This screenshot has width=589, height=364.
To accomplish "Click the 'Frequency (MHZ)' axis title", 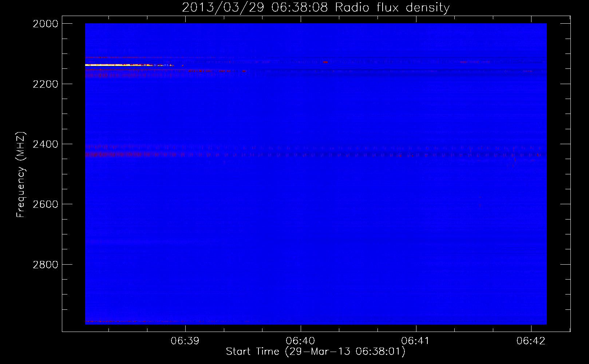I will [x=21, y=175].
